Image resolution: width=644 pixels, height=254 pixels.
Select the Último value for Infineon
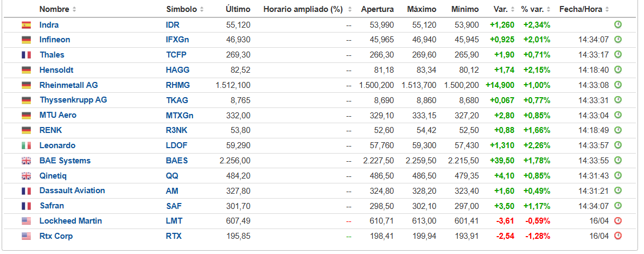(x=238, y=40)
